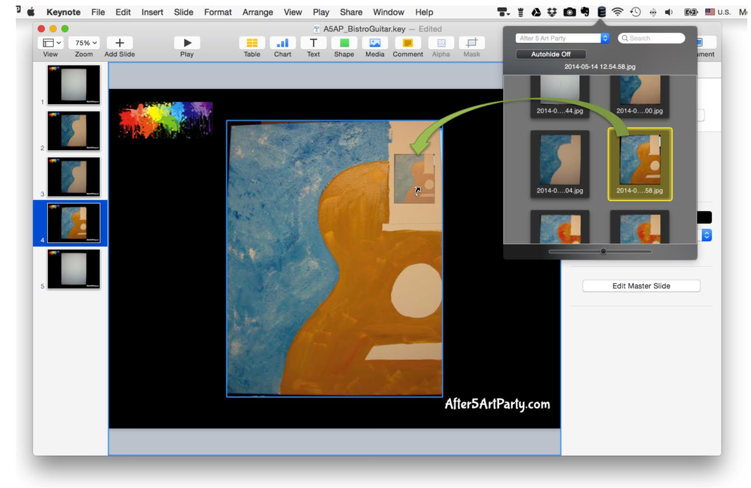Click the camera icon in menu bar
The image size is (751, 488).
[569, 12]
